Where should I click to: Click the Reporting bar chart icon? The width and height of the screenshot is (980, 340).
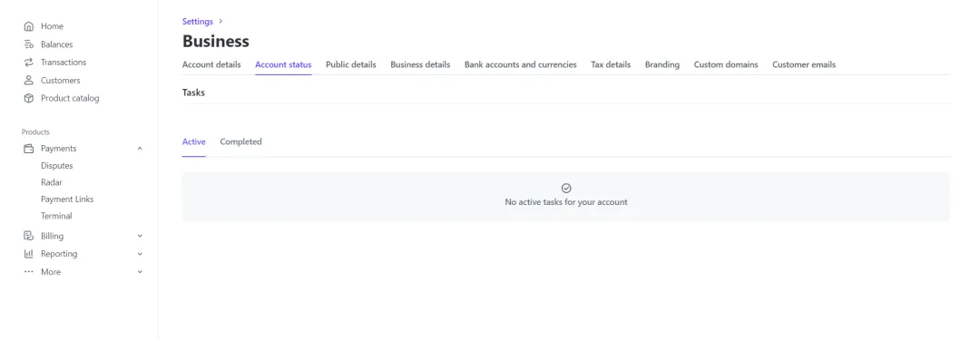[x=28, y=254]
